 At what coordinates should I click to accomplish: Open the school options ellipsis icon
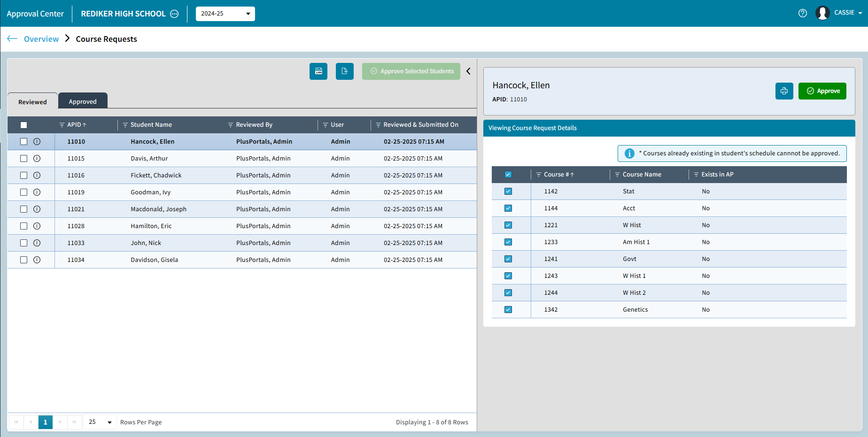coord(174,14)
